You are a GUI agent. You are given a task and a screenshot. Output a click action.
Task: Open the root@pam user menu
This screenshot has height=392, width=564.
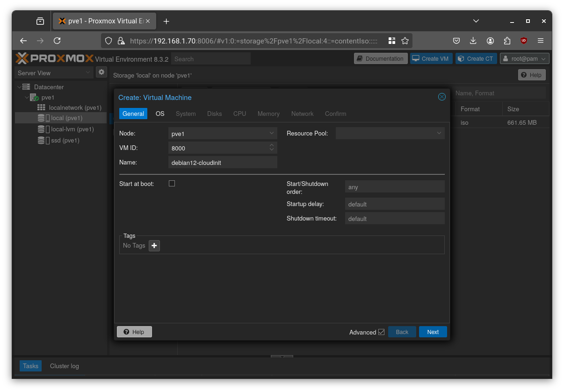click(524, 58)
